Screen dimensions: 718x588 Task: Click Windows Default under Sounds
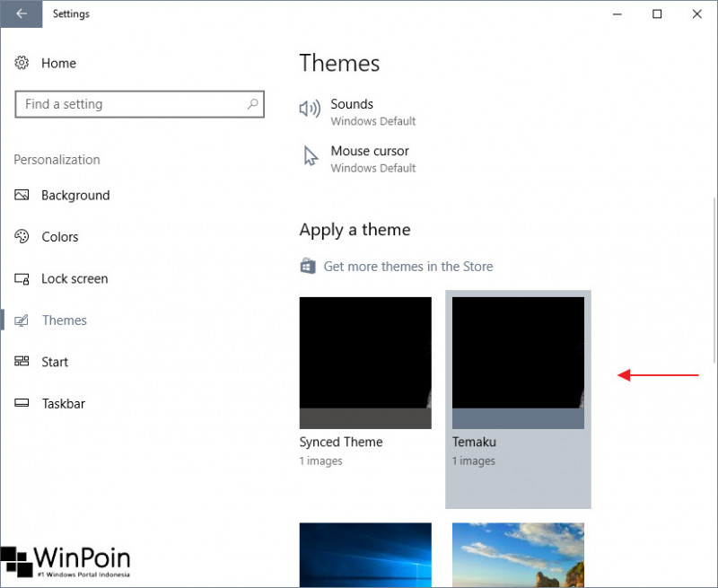coord(373,121)
